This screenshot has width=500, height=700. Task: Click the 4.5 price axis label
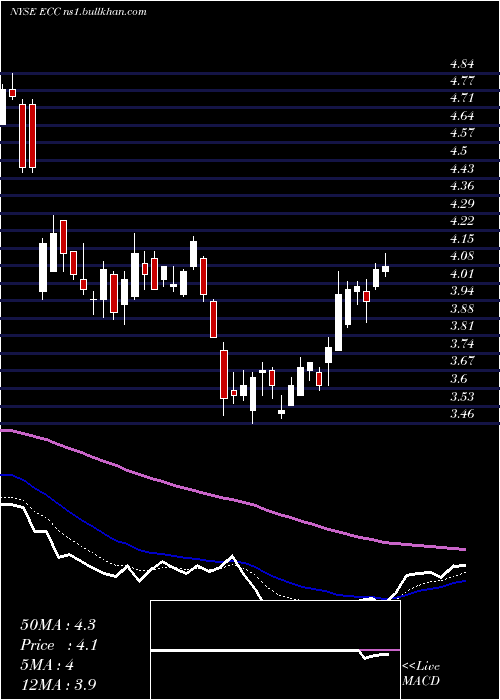[x=459, y=151]
